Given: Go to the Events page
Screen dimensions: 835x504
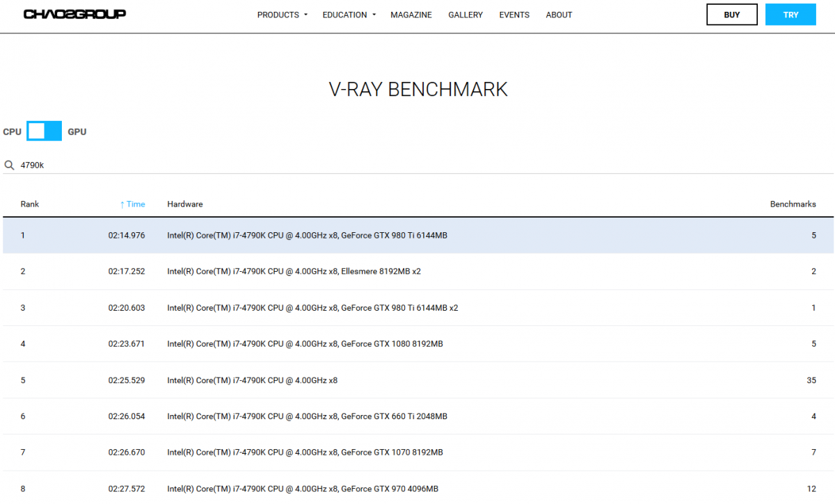Looking at the screenshot, I should [514, 15].
